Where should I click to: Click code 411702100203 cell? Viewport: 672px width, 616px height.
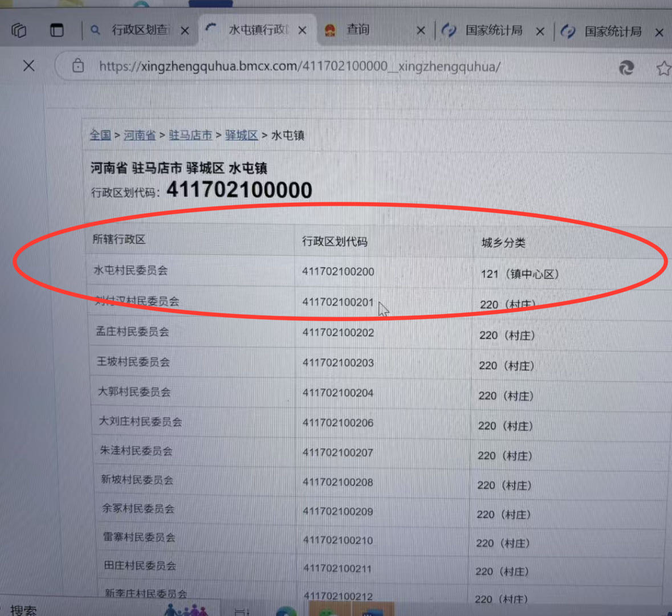pyautogui.click(x=338, y=363)
